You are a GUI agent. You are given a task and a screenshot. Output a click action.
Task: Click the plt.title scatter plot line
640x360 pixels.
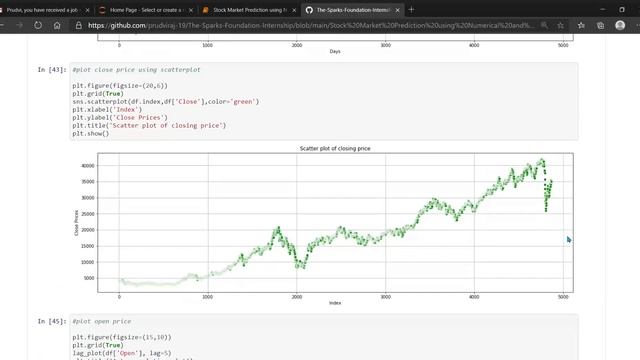click(x=149, y=126)
